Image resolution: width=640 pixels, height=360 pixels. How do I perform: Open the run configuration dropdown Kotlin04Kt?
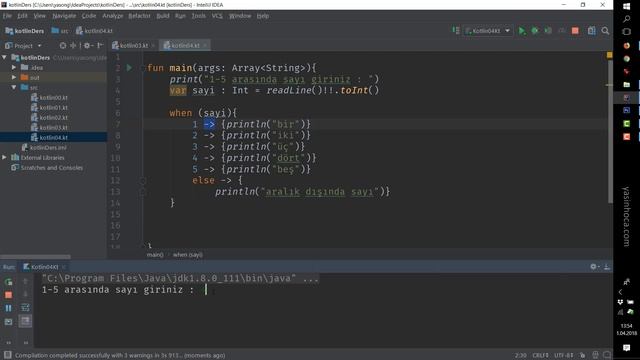[x=487, y=31]
